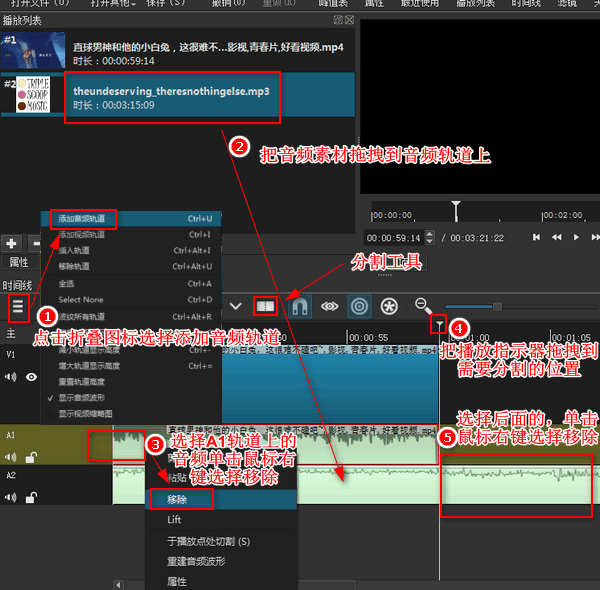Choose 移除 in the clip context menu
The width and height of the screenshot is (600, 590).
pyautogui.click(x=221, y=499)
